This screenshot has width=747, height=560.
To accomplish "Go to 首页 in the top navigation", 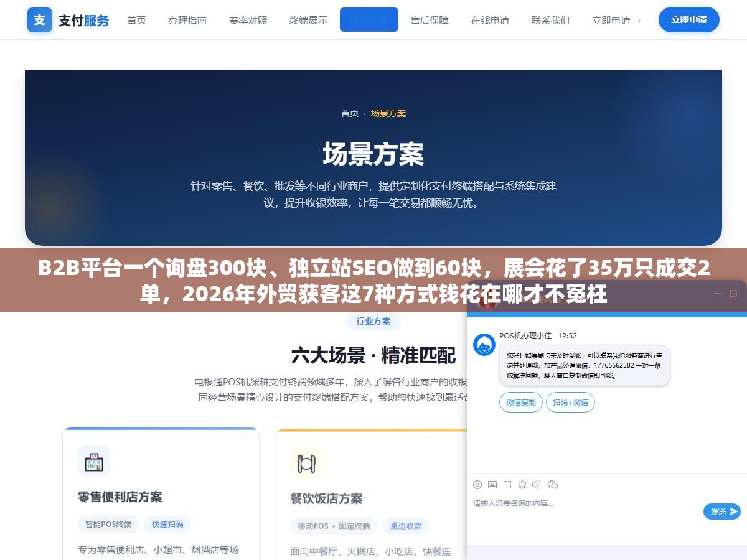I will click(136, 20).
